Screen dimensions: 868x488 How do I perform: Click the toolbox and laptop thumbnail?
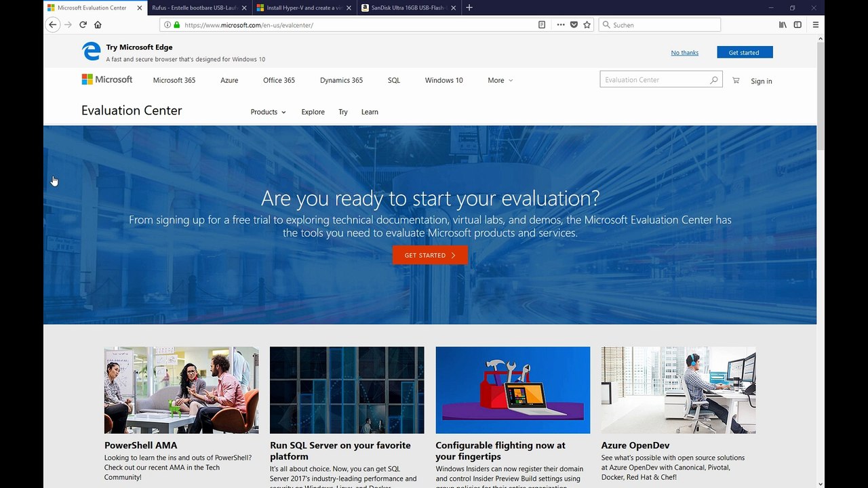tap(513, 390)
